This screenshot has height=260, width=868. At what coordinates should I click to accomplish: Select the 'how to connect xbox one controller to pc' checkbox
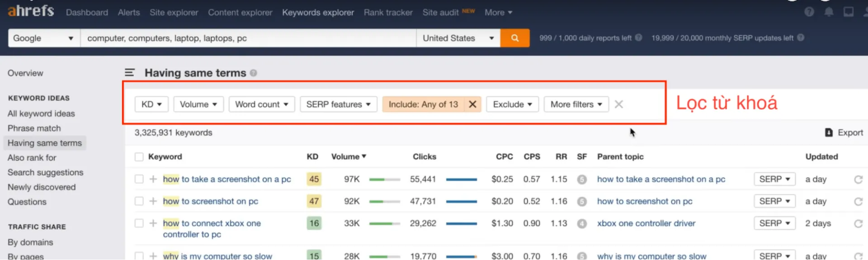(139, 223)
